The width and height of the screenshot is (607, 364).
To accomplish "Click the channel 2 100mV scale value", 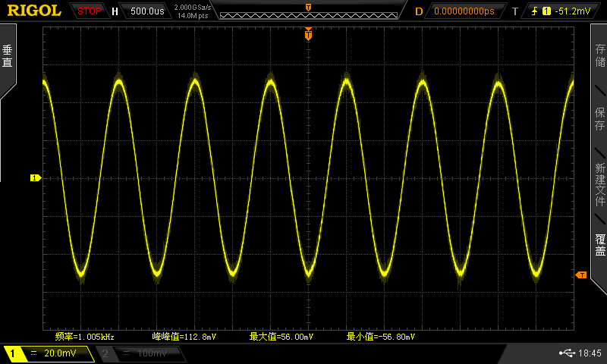I will pos(153,353).
